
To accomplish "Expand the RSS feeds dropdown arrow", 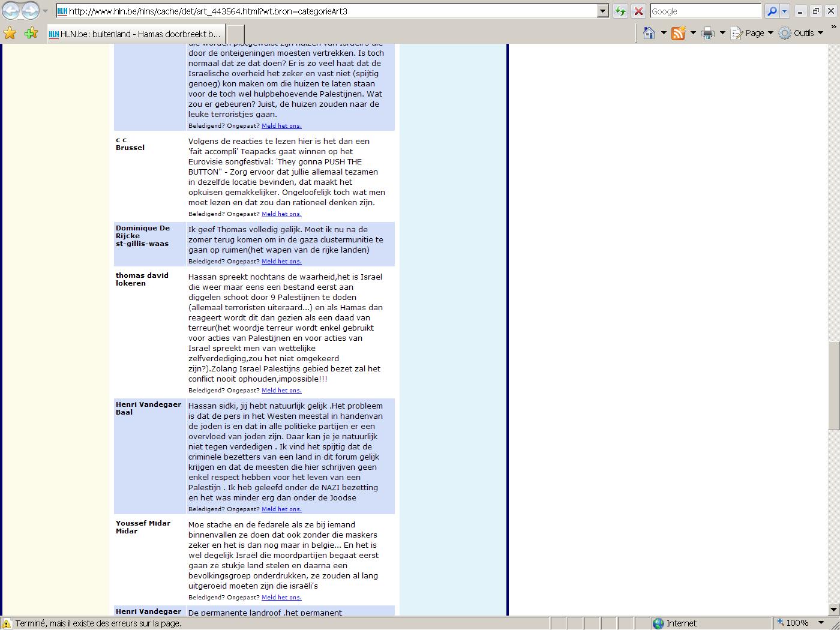I will [692, 33].
